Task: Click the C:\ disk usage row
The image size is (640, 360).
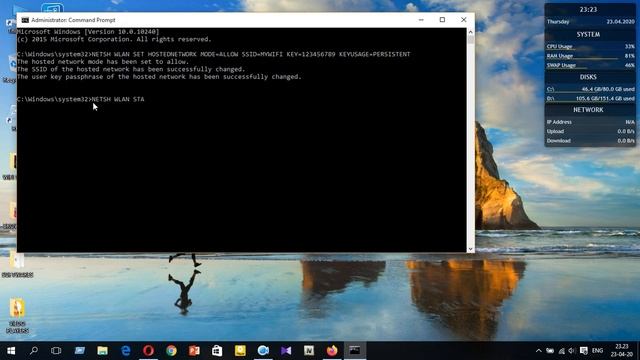Action: point(590,89)
